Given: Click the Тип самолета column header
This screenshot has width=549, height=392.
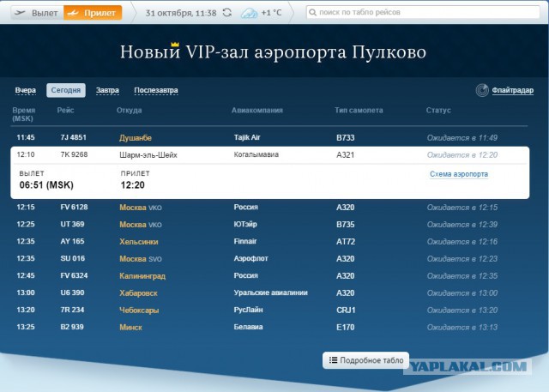Looking at the screenshot, I should (x=359, y=111).
